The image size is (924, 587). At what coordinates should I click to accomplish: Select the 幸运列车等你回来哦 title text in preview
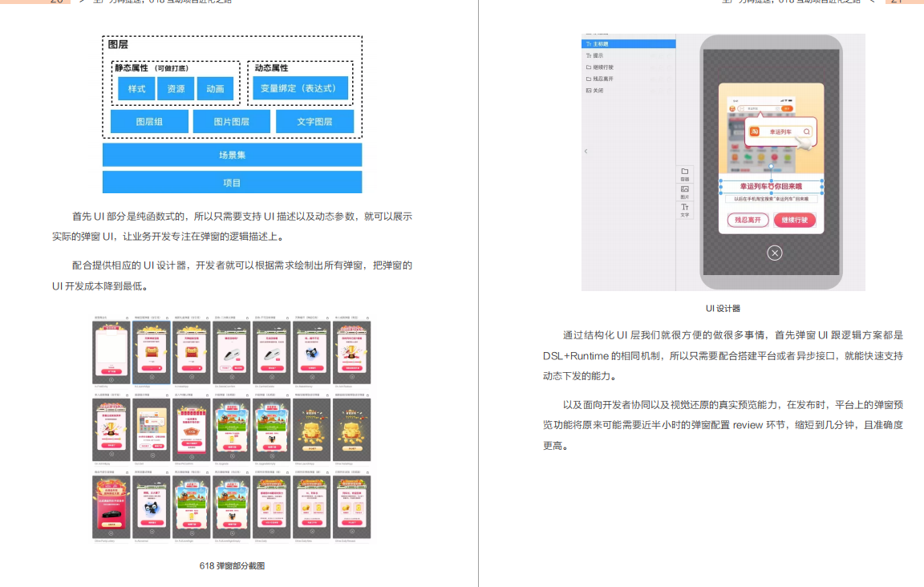click(771, 186)
